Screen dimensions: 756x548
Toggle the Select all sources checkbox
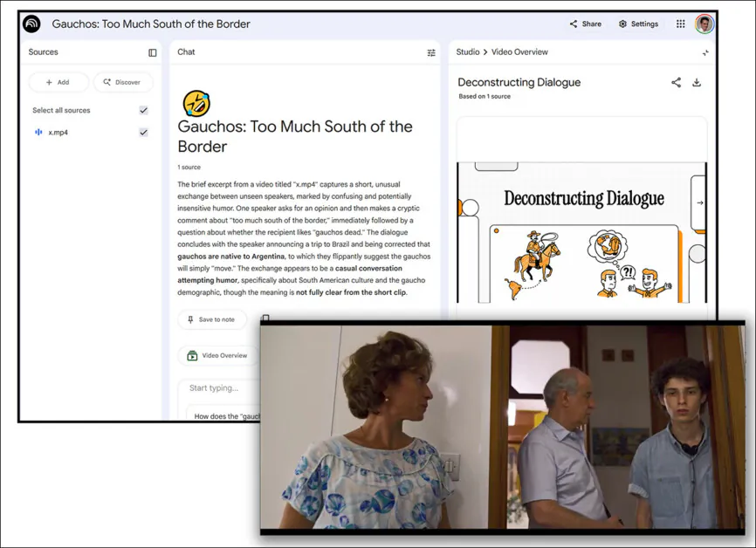pyautogui.click(x=144, y=110)
